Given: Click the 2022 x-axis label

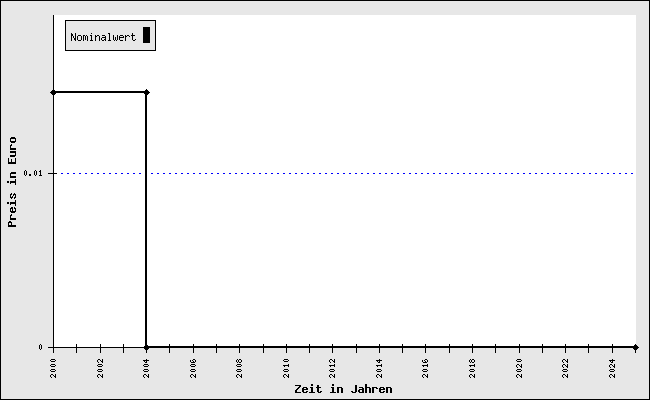Looking at the screenshot, I should tap(565, 368).
